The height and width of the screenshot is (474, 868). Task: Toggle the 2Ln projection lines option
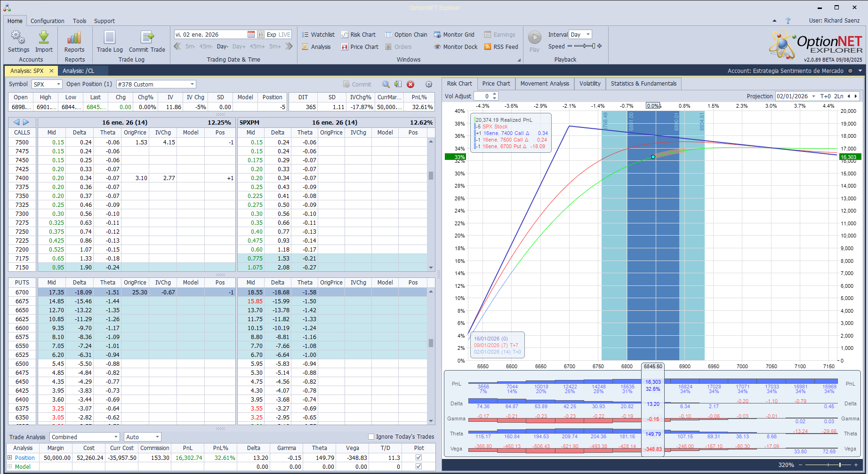coord(839,96)
